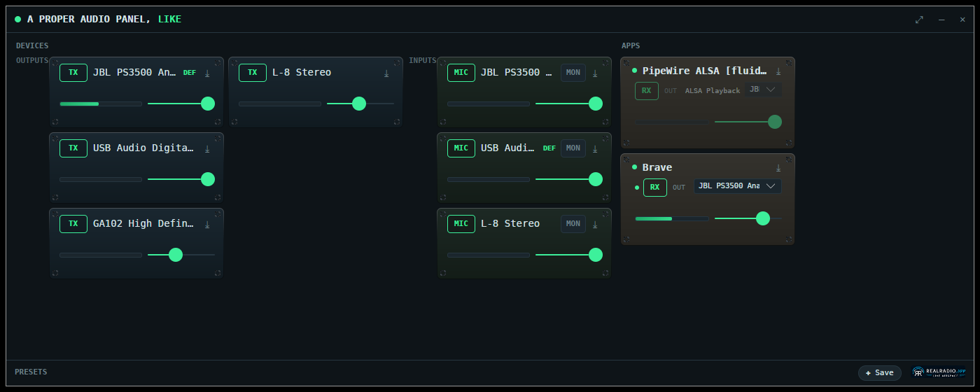Click "A PROPER AUDIO PANEL, LIKE" title

click(104, 20)
